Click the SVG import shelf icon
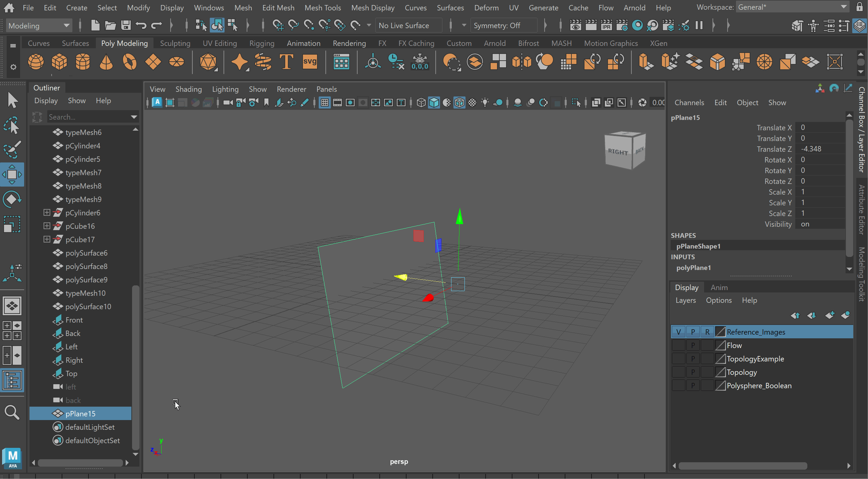This screenshot has height=479, width=868. click(310, 62)
